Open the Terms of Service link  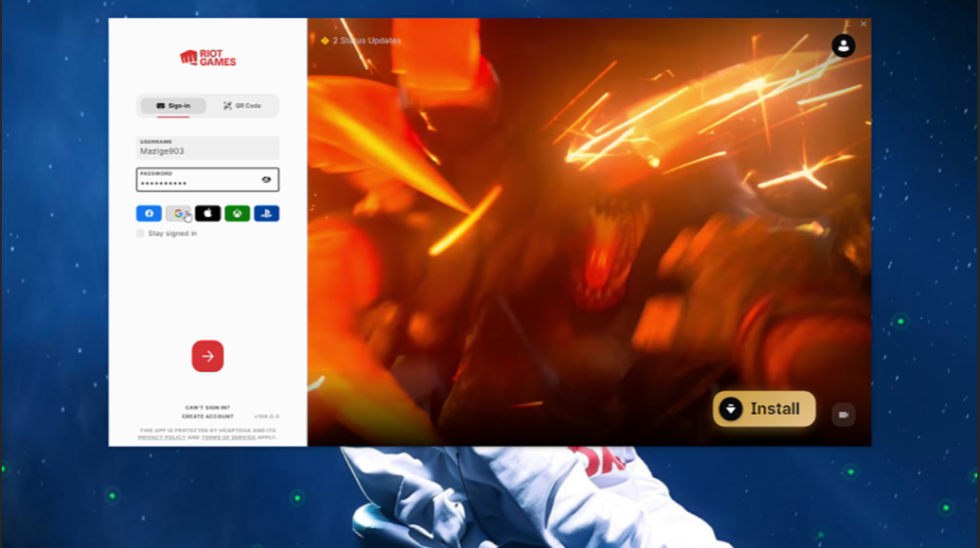[x=228, y=437]
